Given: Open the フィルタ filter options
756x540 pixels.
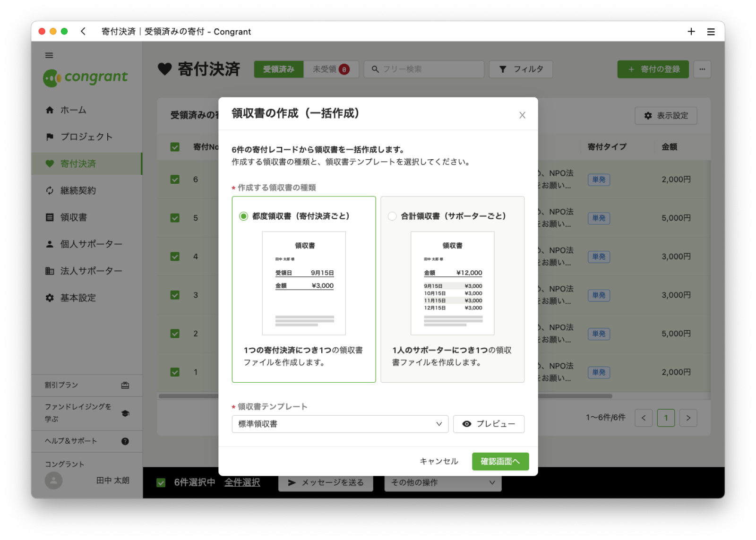Looking at the screenshot, I should click(x=521, y=69).
